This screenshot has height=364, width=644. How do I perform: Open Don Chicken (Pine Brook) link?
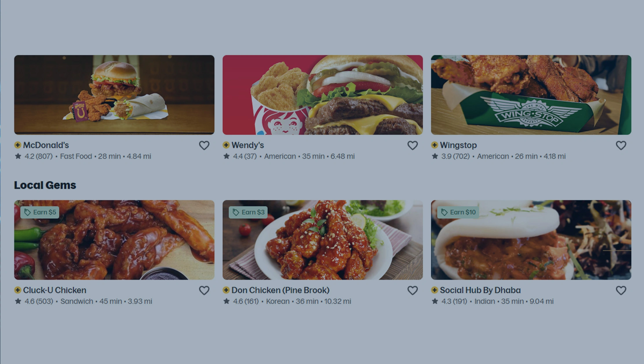coord(280,290)
